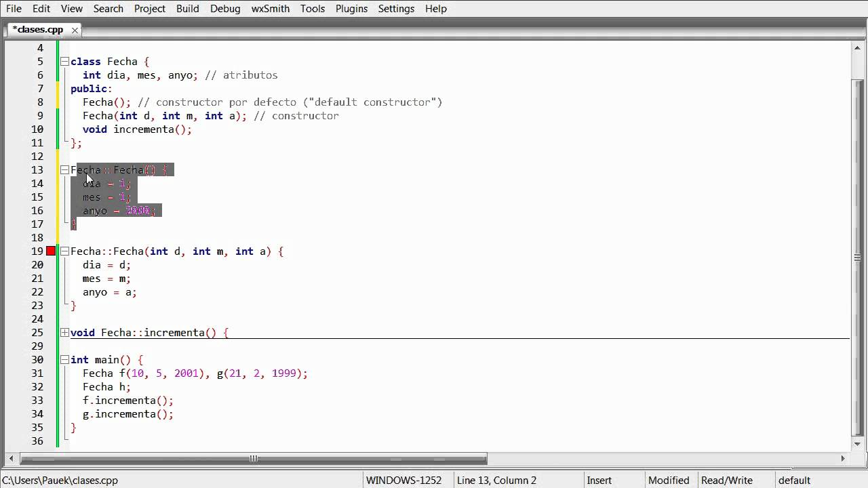The image size is (868, 488).
Task: Collapse the default constructor fold on line 13
Action: click(x=64, y=169)
